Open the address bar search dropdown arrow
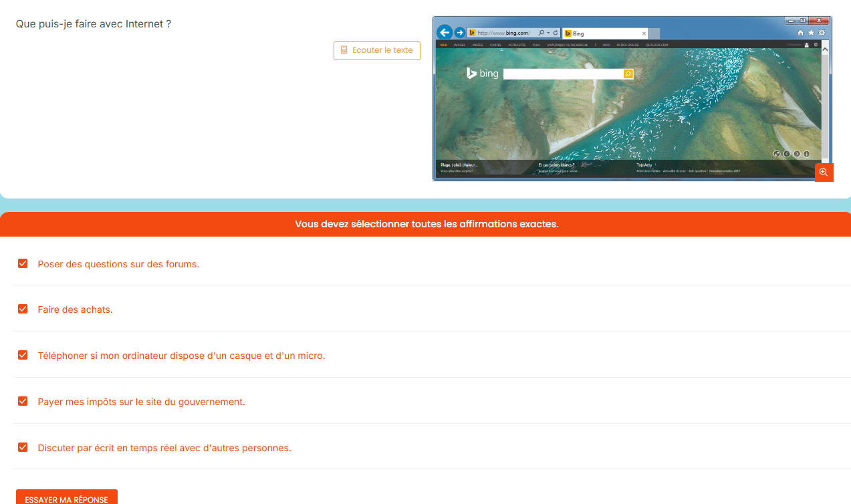This screenshot has height=504, width=851. (548, 33)
